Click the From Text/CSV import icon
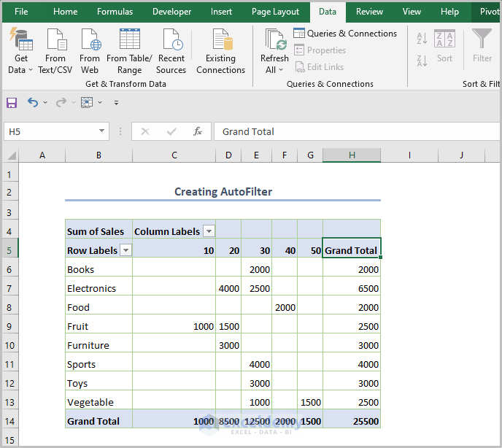The width and height of the screenshot is (502, 448). click(55, 51)
